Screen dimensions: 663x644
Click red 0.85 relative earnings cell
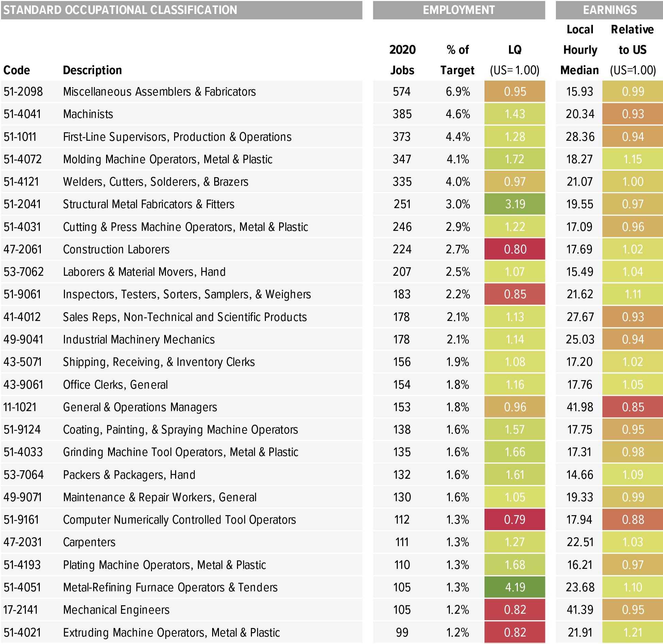(632, 407)
